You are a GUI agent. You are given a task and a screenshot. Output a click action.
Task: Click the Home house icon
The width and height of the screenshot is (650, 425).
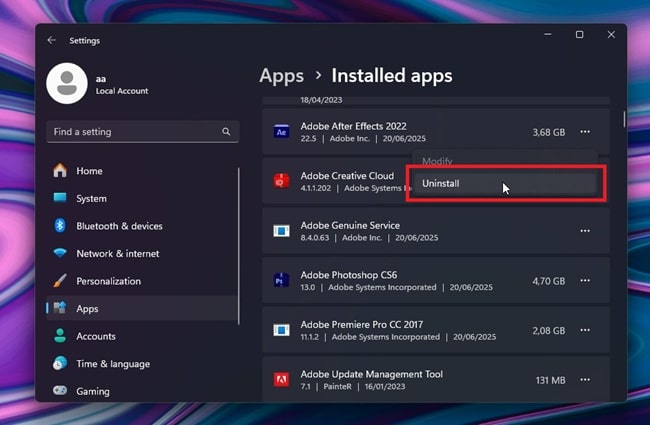[60, 170]
